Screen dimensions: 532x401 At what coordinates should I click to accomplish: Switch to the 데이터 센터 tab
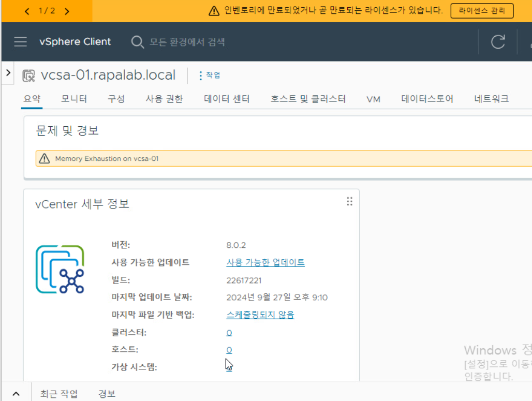227,99
